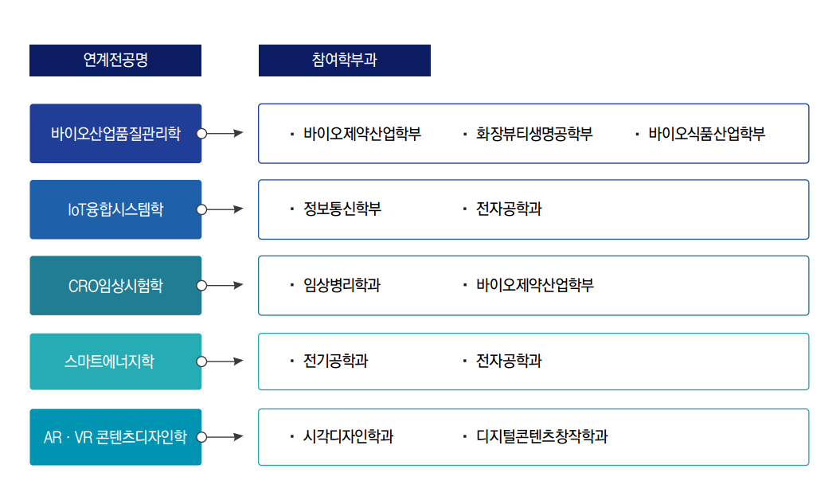Click 전기공학과 department
The image size is (836, 504).
pos(335,361)
